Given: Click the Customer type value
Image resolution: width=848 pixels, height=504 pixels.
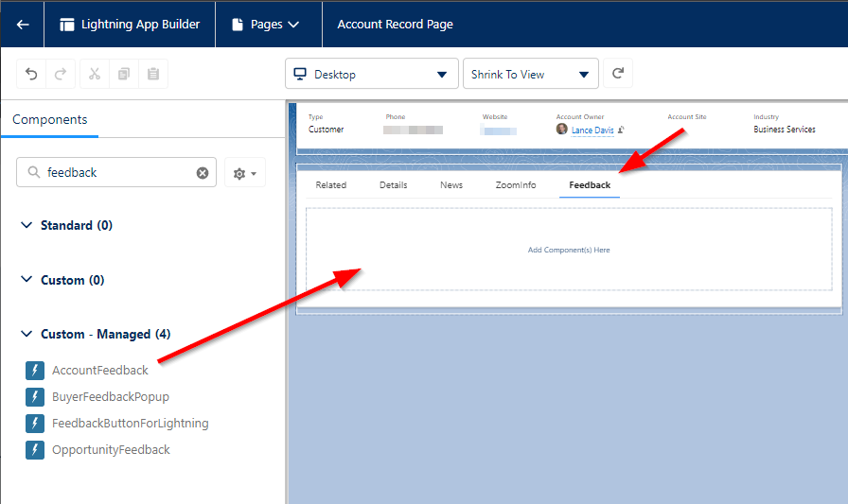Looking at the screenshot, I should click(x=327, y=130).
